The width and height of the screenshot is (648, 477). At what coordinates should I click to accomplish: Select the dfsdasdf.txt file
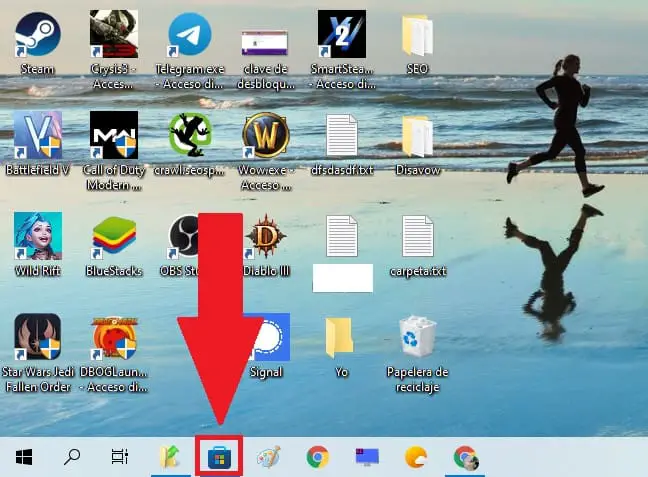[x=342, y=135]
